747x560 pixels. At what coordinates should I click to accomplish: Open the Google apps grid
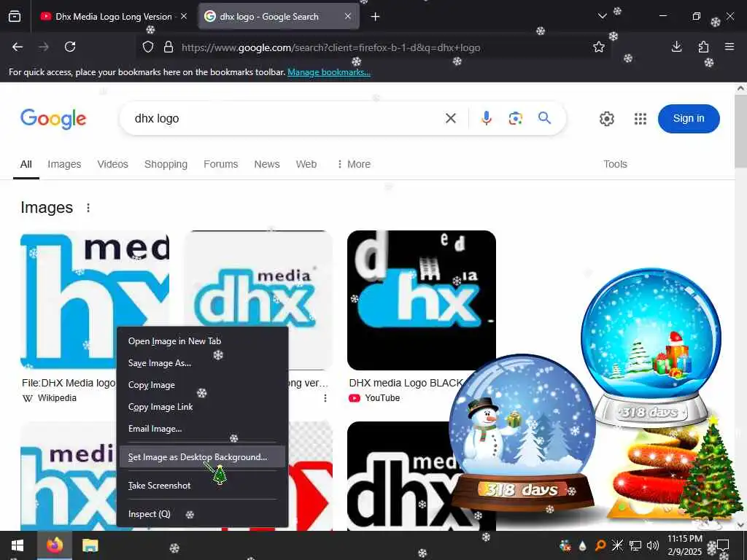click(640, 119)
